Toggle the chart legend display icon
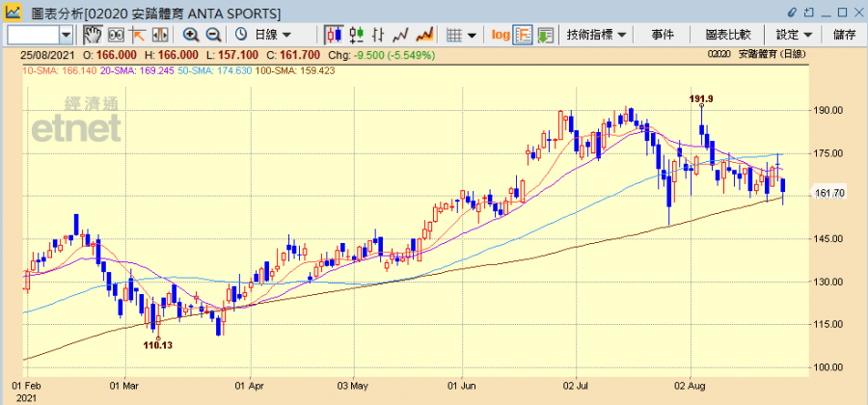 [523, 35]
